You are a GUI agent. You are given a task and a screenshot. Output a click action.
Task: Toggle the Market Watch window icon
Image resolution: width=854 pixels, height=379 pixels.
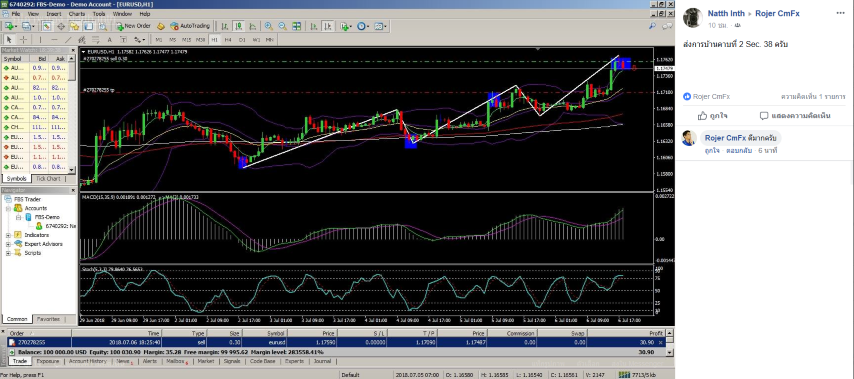click(x=47, y=26)
